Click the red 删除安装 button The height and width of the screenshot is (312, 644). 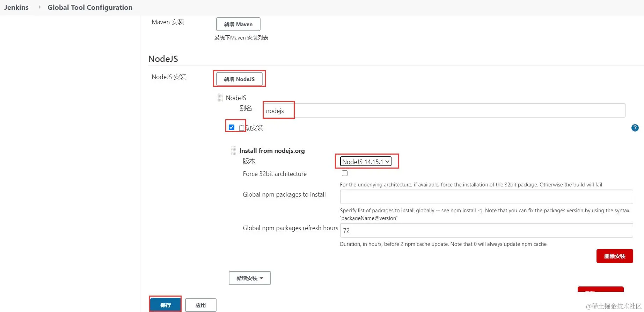[615, 256]
